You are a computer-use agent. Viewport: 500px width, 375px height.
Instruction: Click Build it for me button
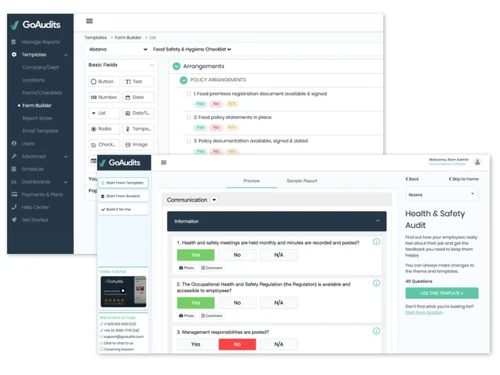[123, 209]
